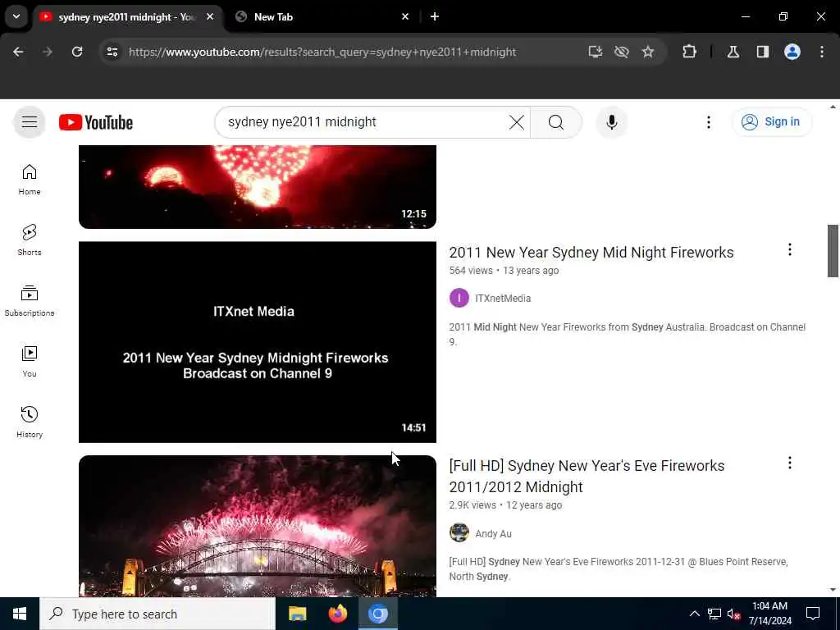840x630 pixels.
Task: Show hidden system tray icons
Action: click(x=694, y=614)
